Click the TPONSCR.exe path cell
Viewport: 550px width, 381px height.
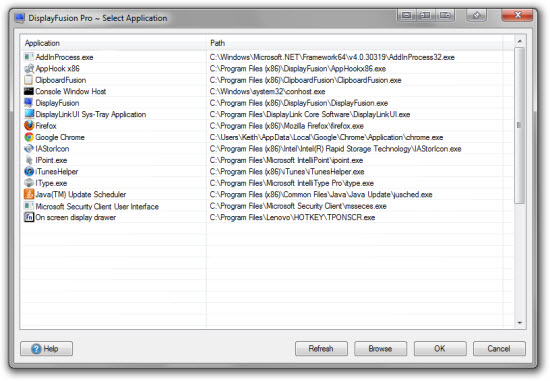tap(292, 218)
